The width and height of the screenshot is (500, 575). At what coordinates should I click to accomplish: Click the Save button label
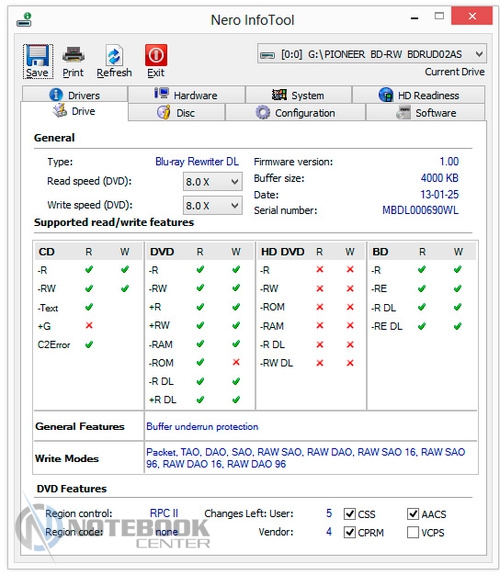[x=37, y=73]
